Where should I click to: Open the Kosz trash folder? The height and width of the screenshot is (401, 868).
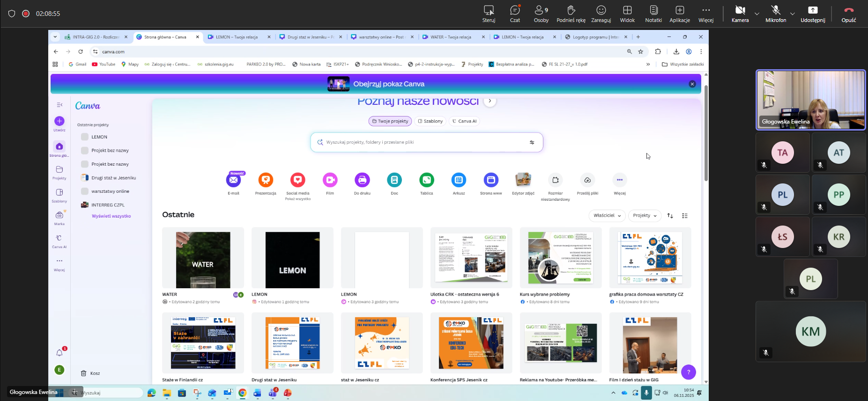pyautogui.click(x=90, y=373)
